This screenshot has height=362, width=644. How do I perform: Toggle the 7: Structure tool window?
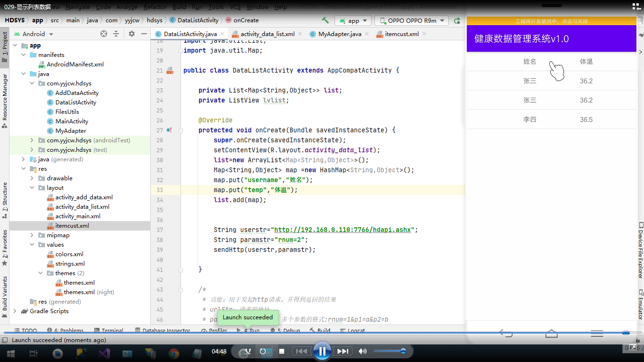pyautogui.click(x=5, y=200)
